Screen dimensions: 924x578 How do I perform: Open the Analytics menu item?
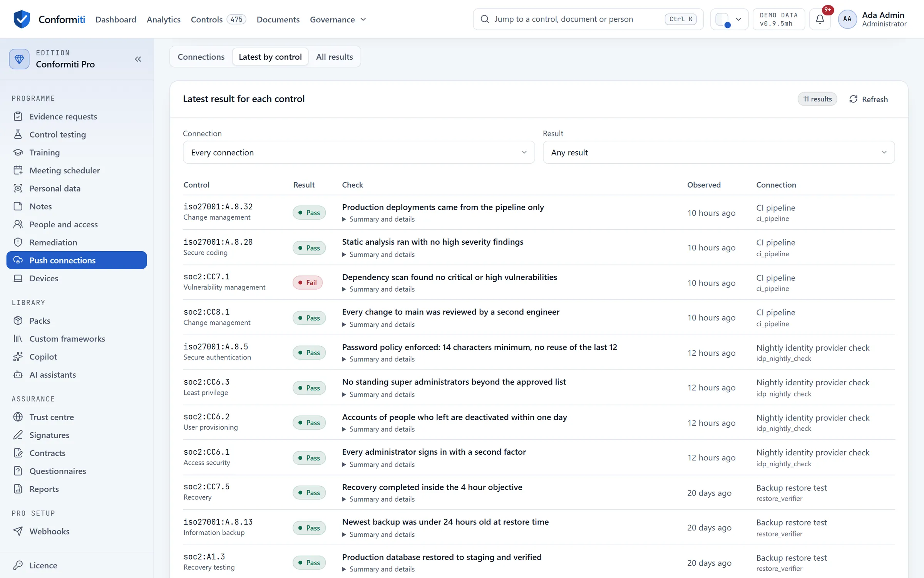163,19
